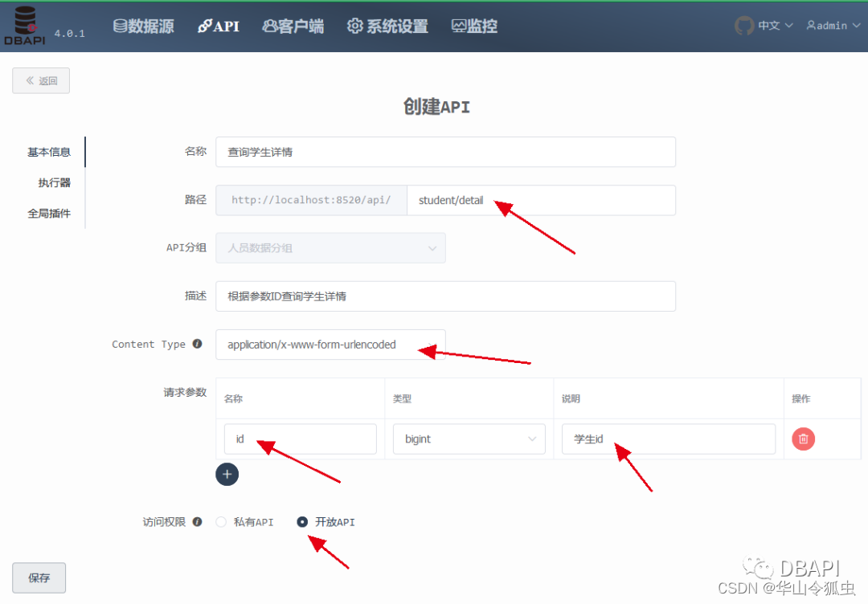The height and width of the screenshot is (604, 868).
Task: Click the 保存 save button
Action: [x=38, y=577]
